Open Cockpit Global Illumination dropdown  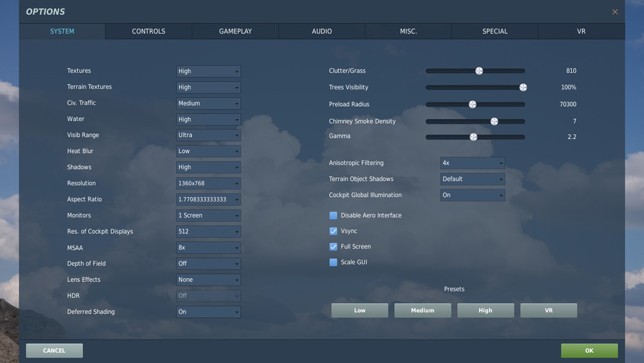point(472,195)
